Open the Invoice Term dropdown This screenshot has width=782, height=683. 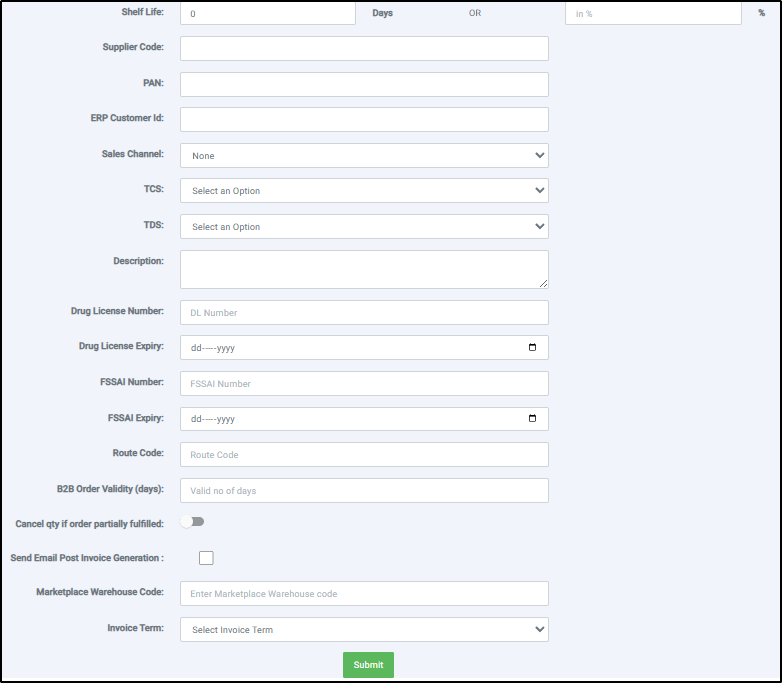click(x=364, y=630)
